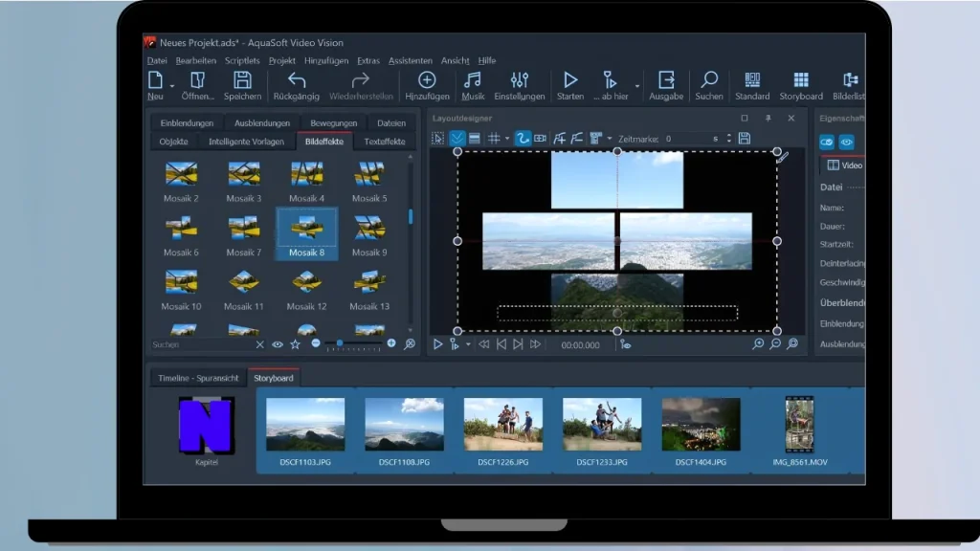
Task: Fast forward the preview playback
Action: tap(535, 344)
